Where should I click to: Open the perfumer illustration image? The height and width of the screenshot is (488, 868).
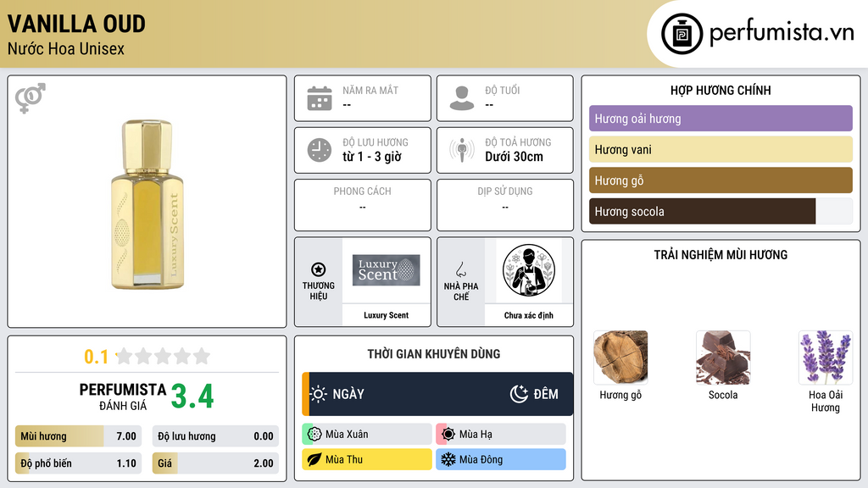tap(529, 270)
